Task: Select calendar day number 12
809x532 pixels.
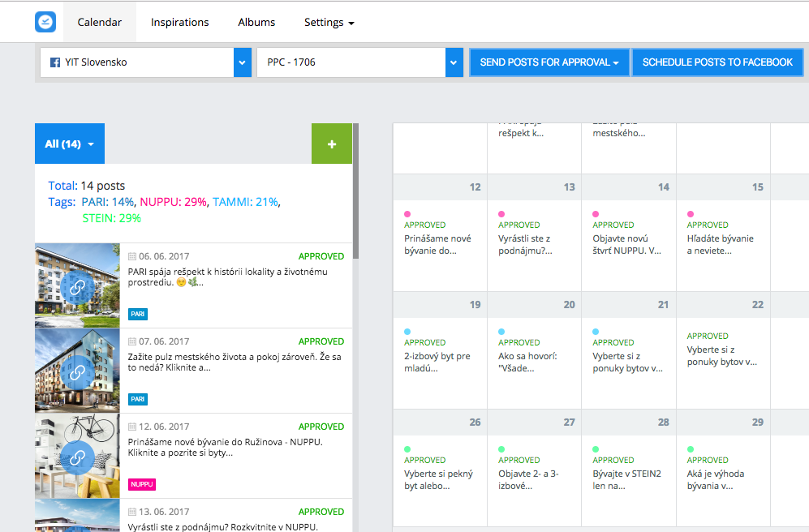Action: (476, 187)
